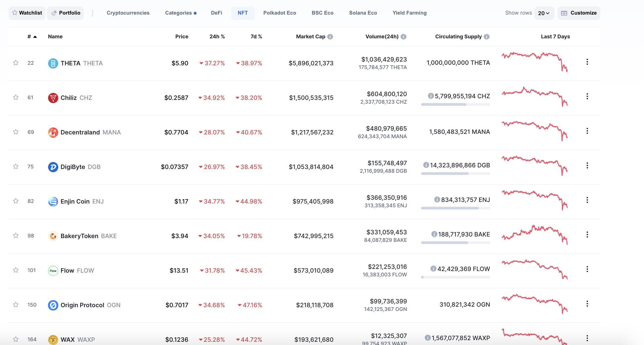The width and height of the screenshot is (644, 345).
Task: Select the Solana Eco tab
Action: click(x=363, y=13)
